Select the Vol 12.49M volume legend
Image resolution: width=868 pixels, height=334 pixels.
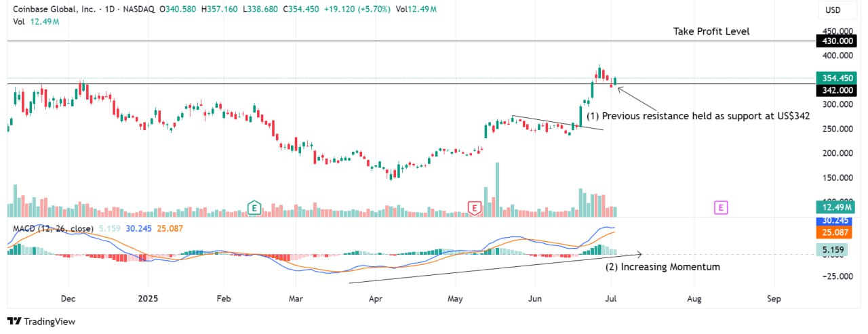point(37,22)
